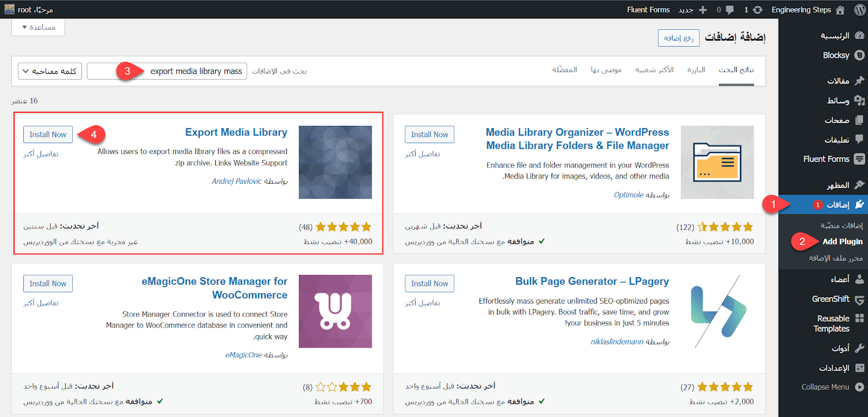Expand the مساعدة help dropdown
This screenshot has width=868, height=417.
pyautogui.click(x=38, y=27)
